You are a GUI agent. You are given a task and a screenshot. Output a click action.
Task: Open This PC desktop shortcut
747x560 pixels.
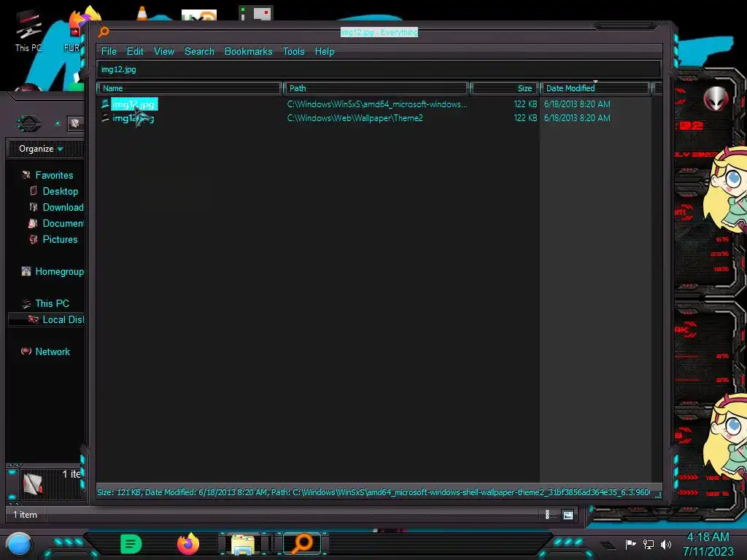tap(28, 29)
